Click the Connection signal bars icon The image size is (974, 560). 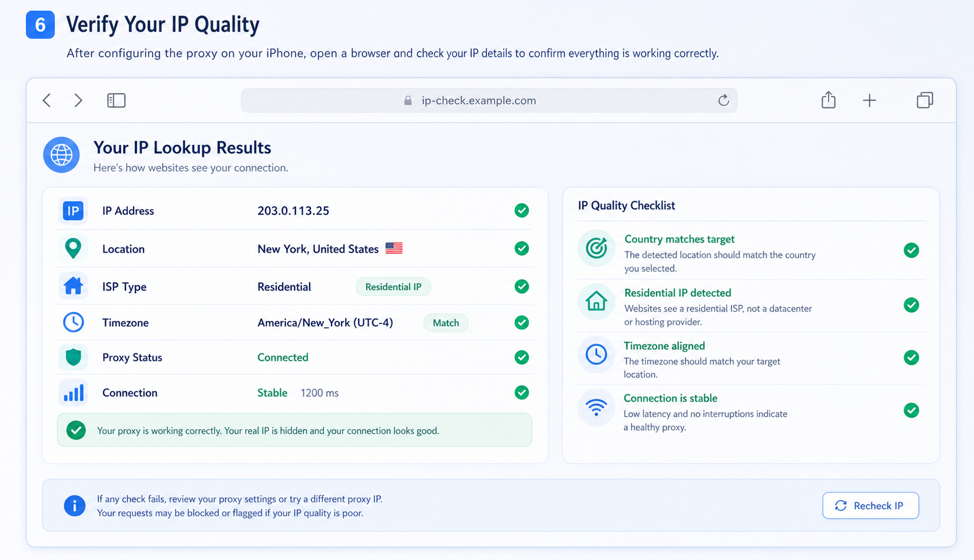[74, 393]
